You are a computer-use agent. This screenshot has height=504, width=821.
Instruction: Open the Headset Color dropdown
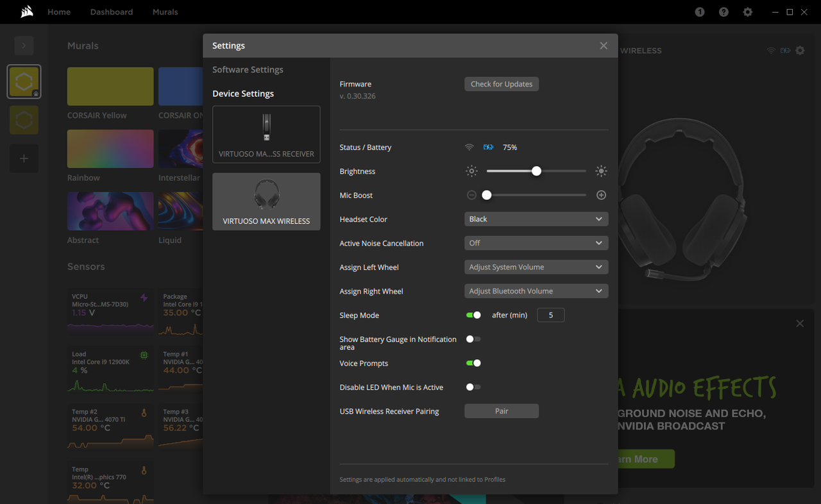coord(536,219)
